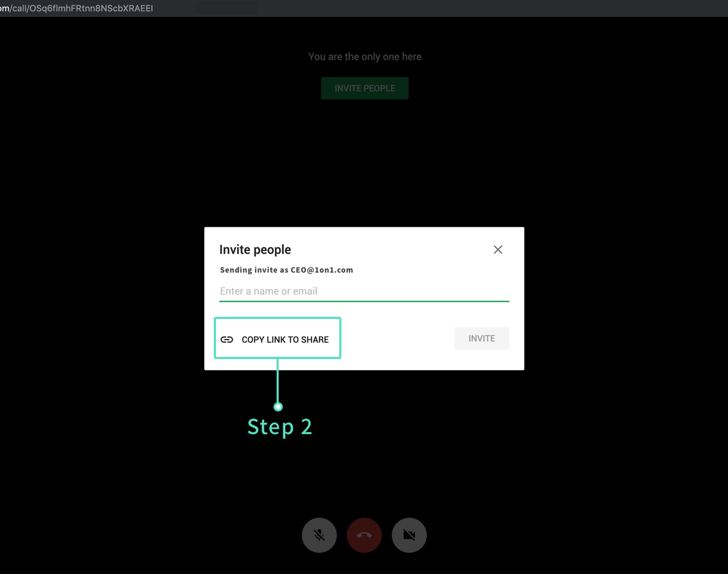Screen dimensions: 728x574
Task: Click the chain link icon
Action: [227, 339]
